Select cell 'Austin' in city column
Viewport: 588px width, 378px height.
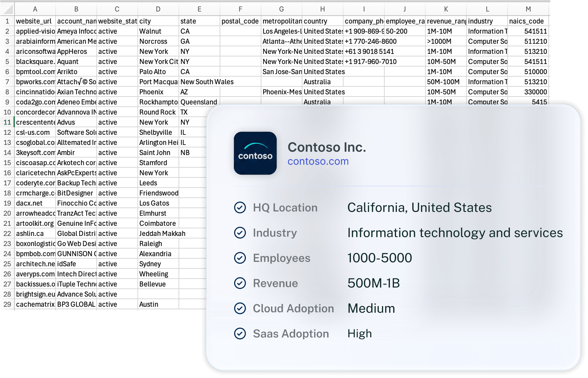tap(158, 304)
